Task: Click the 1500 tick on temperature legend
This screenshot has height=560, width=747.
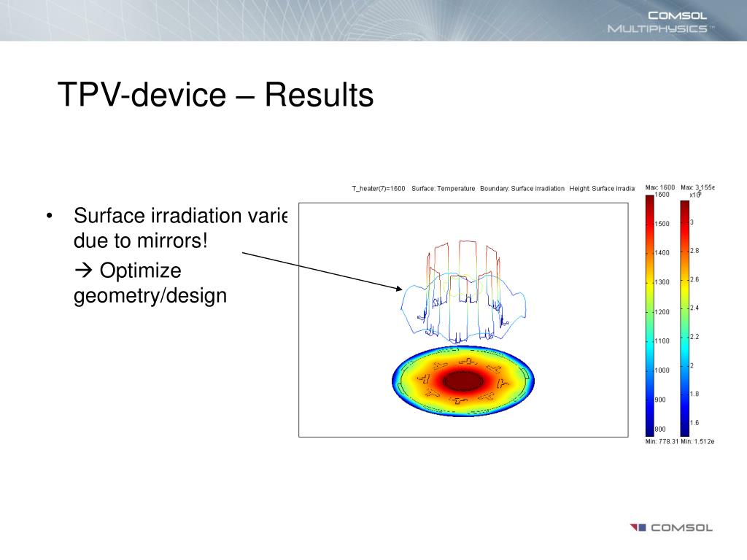Action: point(662,224)
